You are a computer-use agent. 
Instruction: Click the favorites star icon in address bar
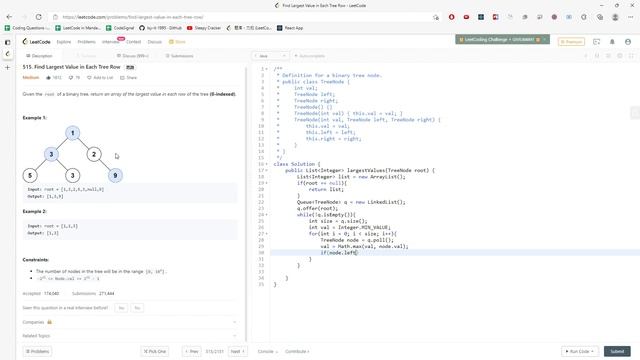pyautogui.click(x=436, y=17)
